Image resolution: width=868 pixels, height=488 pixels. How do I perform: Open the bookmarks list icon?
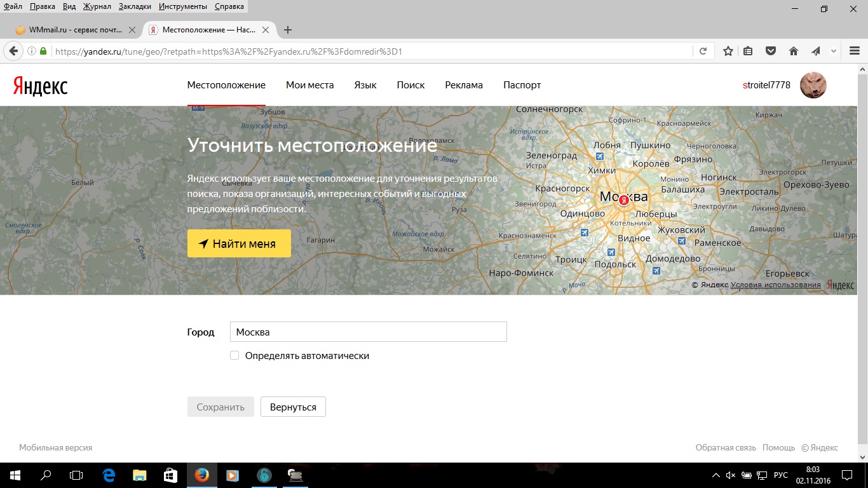coord(748,51)
